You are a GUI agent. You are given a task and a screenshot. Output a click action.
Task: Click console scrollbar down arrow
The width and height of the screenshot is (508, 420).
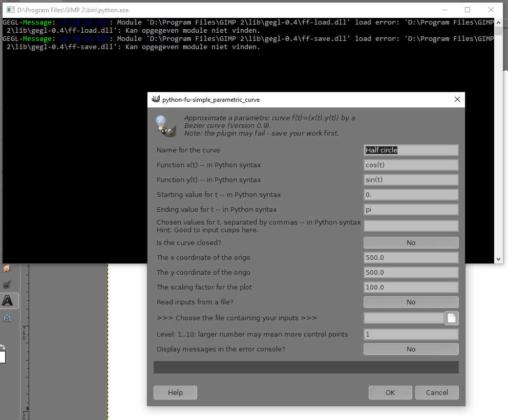tap(498, 259)
